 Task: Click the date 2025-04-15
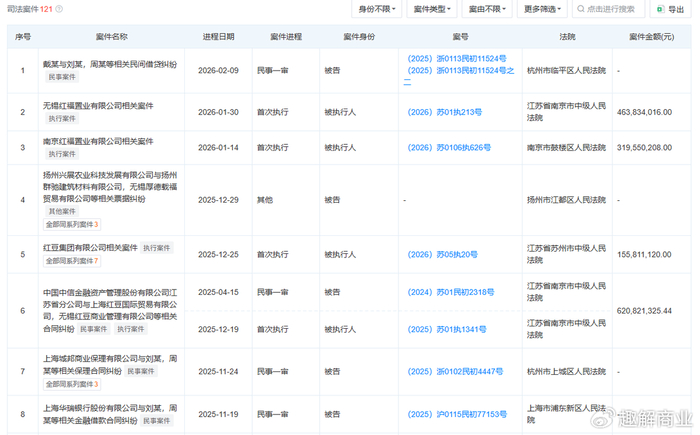pos(218,292)
